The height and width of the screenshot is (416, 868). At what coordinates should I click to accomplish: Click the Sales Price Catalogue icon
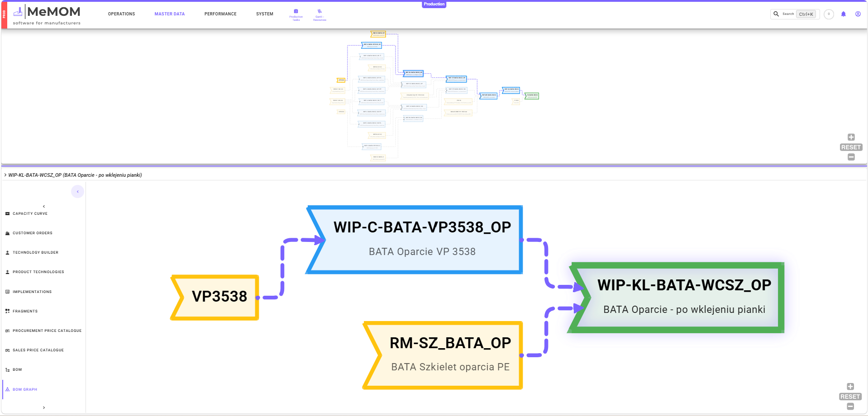coord(7,350)
